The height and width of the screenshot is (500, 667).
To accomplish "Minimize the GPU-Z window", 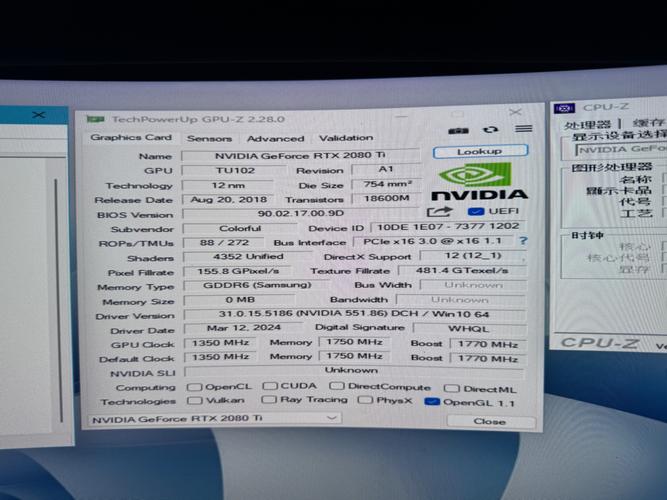I will (402, 116).
